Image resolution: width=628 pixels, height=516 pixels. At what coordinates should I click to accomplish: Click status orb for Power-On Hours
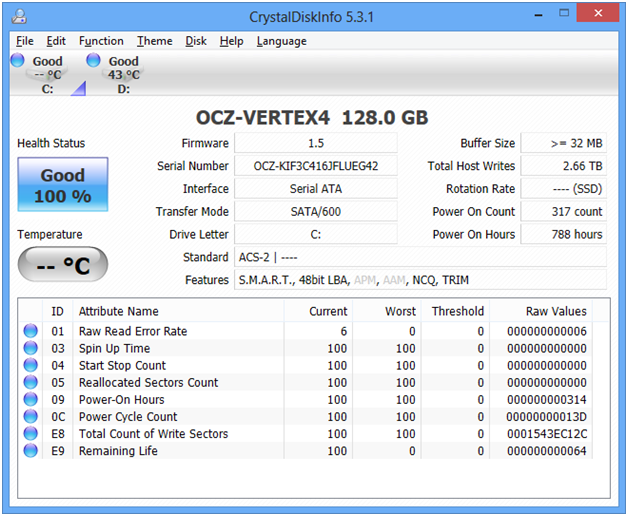tap(30, 399)
